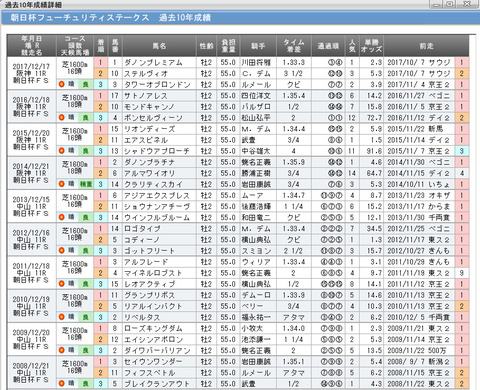Select horse name エアスピネル

coord(146,140)
